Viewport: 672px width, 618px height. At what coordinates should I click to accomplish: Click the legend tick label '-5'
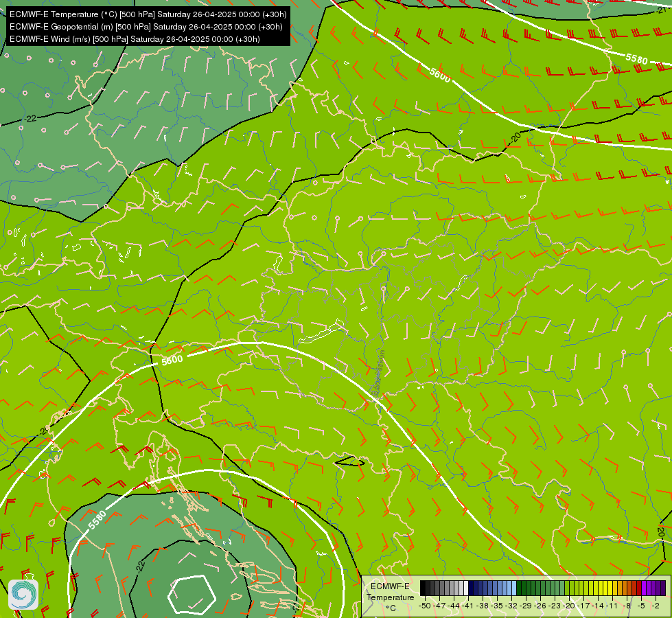(641, 606)
